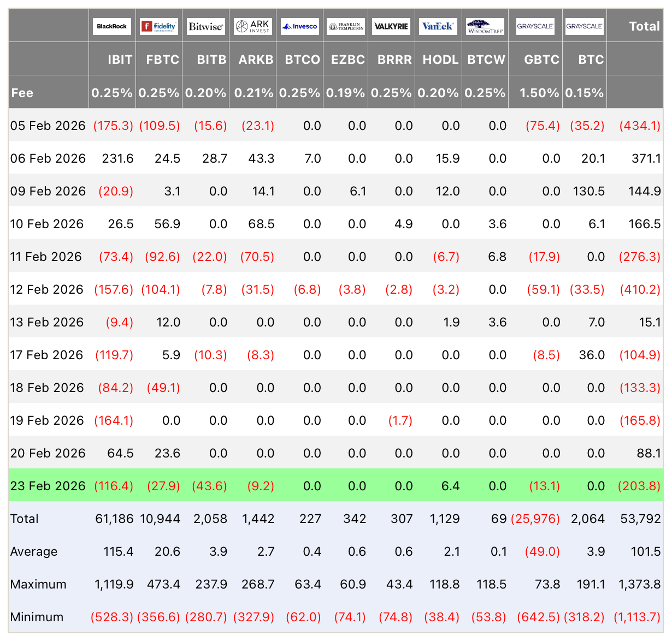Click the ARK Invest logo
The height and width of the screenshot is (642, 672).
pyautogui.click(x=252, y=26)
